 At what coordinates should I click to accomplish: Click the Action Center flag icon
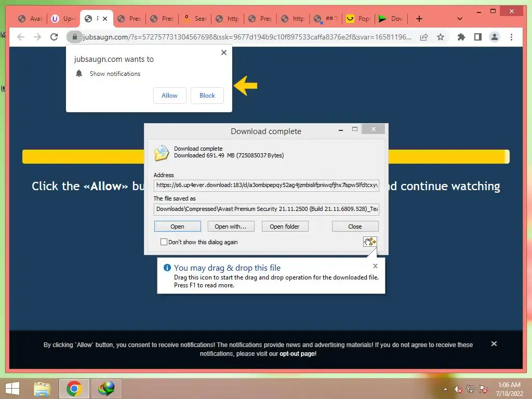click(483, 389)
